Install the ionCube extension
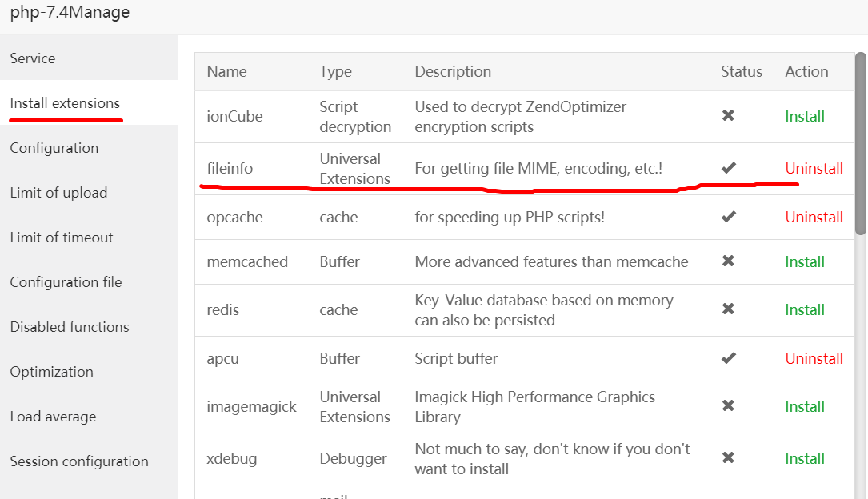The width and height of the screenshot is (868, 499). [x=805, y=116]
